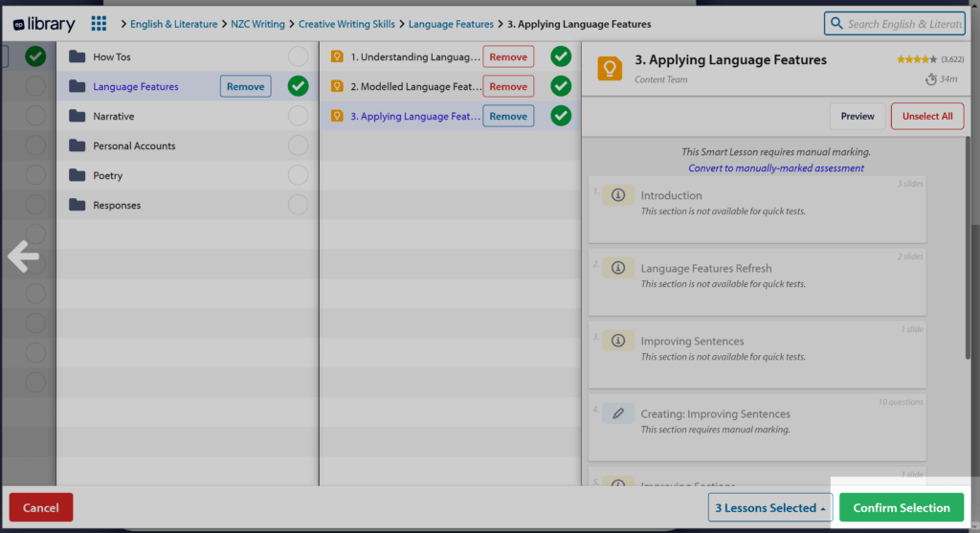Open the Introduction section card

click(x=757, y=210)
